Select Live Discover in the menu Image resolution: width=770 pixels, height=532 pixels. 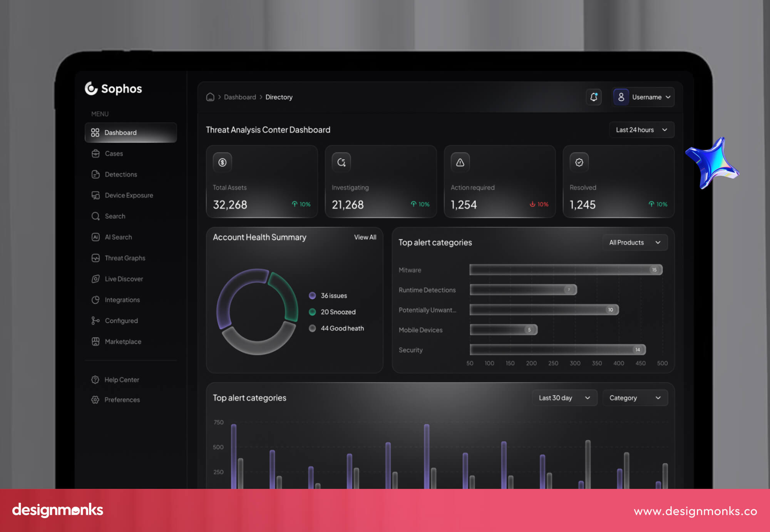click(124, 279)
